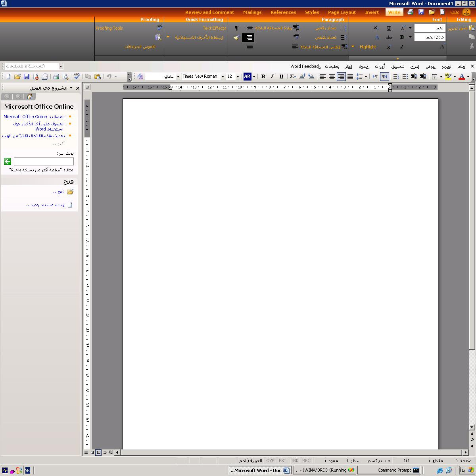
Task: Open Styles and Formatting AA icon
Action: tap(140, 77)
